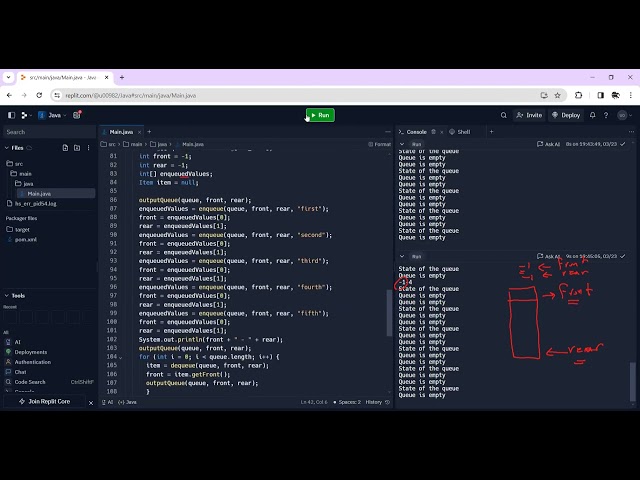The height and width of the screenshot is (480, 640).
Task: Ask AI about the first run output
Action: coord(549,144)
